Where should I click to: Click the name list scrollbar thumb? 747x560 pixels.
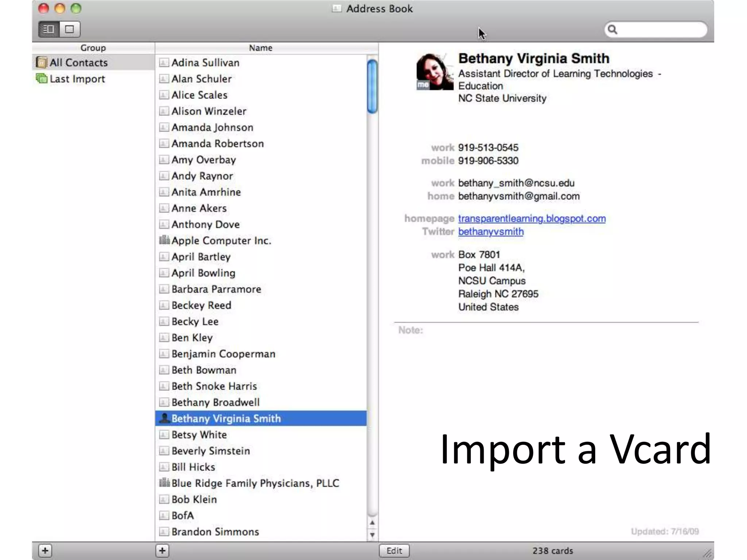(372, 87)
